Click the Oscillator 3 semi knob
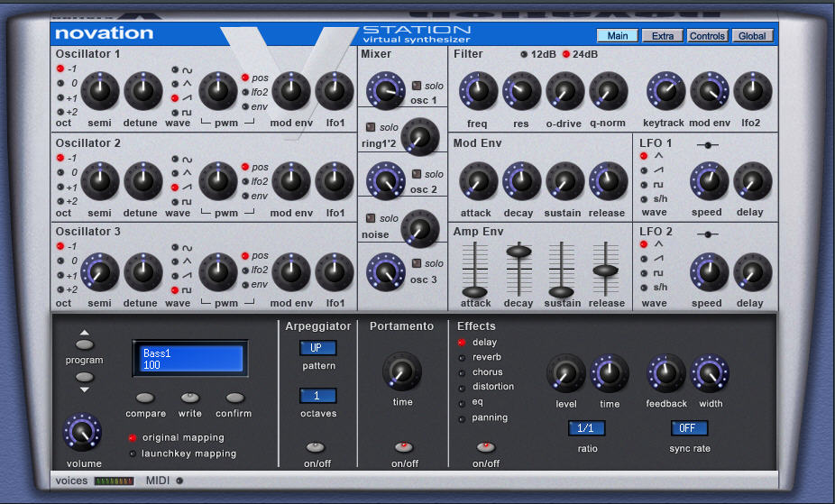This screenshot has width=835, height=504. point(99,272)
